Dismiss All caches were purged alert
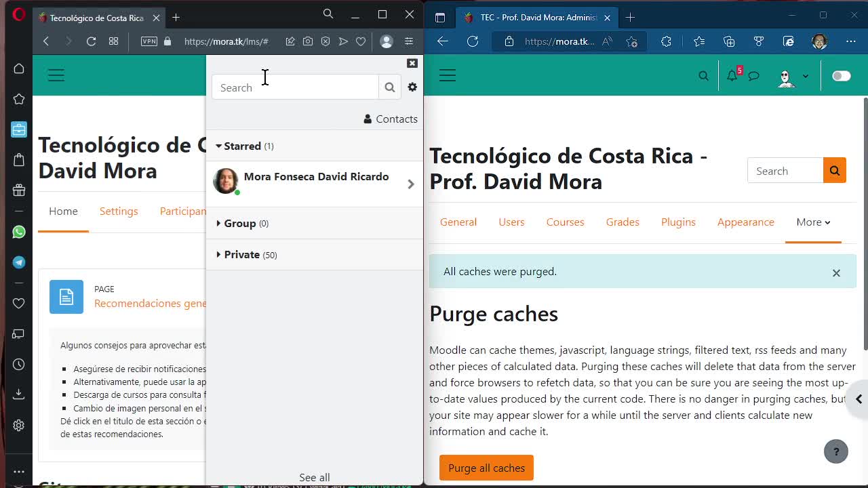868x488 pixels. (836, 272)
